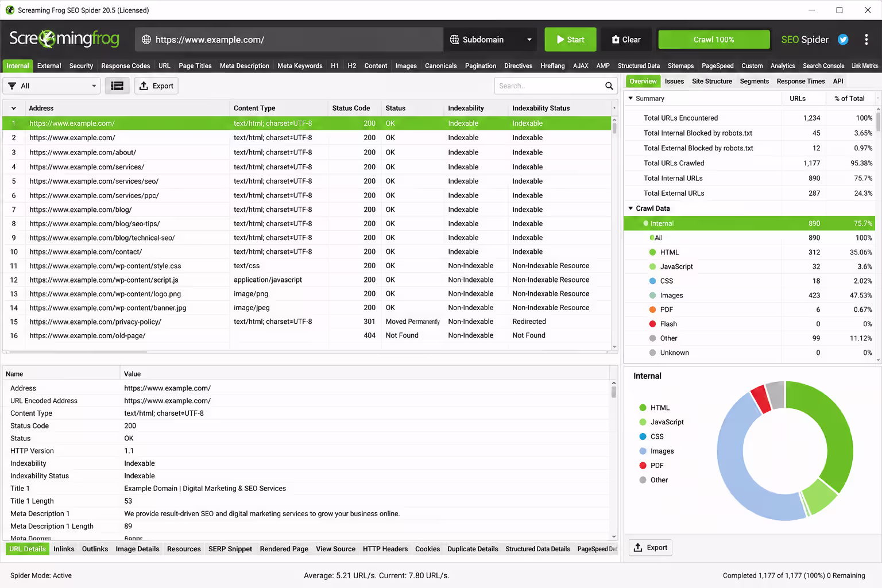Open the External tab
Screen dimensions: 882x588
pyautogui.click(x=49, y=66)
